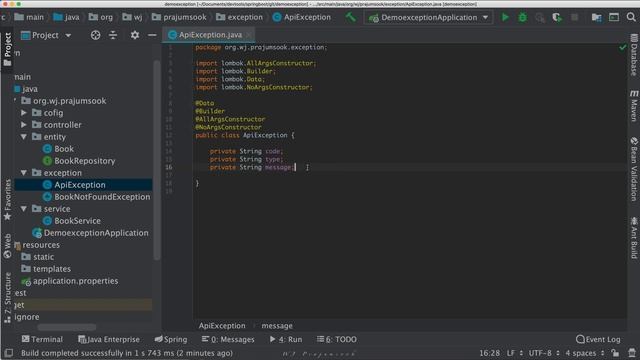Click the Project vertical tab on left edge
Screen dimensions: 640x360
tap(7, 49)
